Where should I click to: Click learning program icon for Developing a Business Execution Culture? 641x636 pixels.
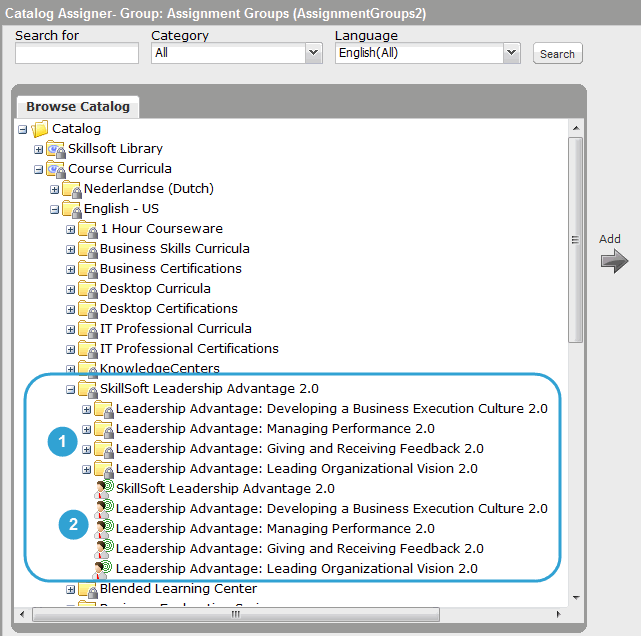(104, 509)
